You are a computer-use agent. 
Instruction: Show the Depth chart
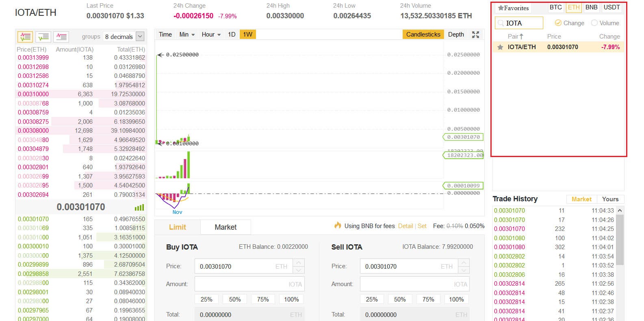tap(456, 34)
